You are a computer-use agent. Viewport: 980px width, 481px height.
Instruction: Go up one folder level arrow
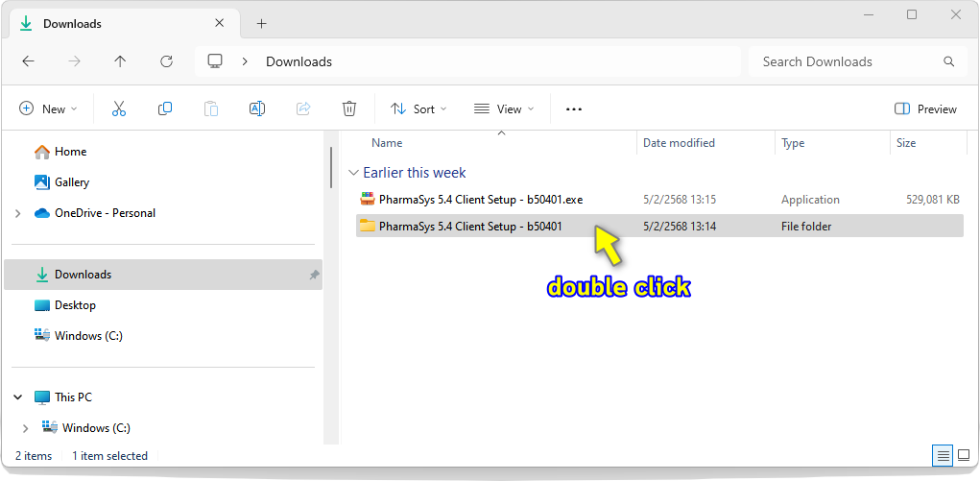coord(120,61)
